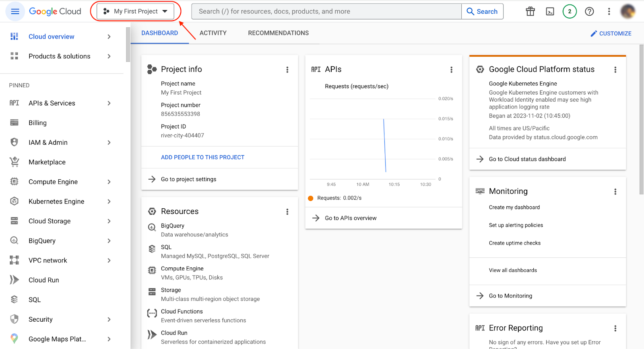Click Add People to This Project
The width and height of the screenshot is (644, 349).
click(202, 157)
